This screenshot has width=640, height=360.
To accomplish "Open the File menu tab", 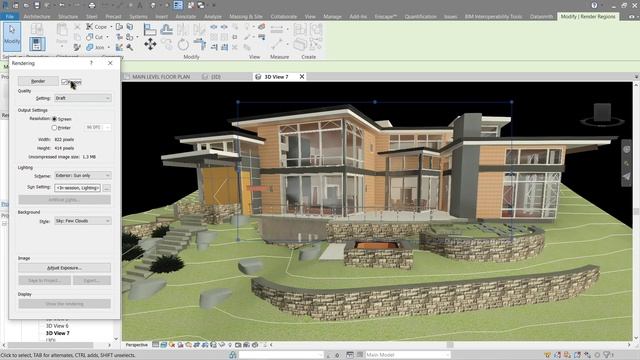I will tap(10, 17).
